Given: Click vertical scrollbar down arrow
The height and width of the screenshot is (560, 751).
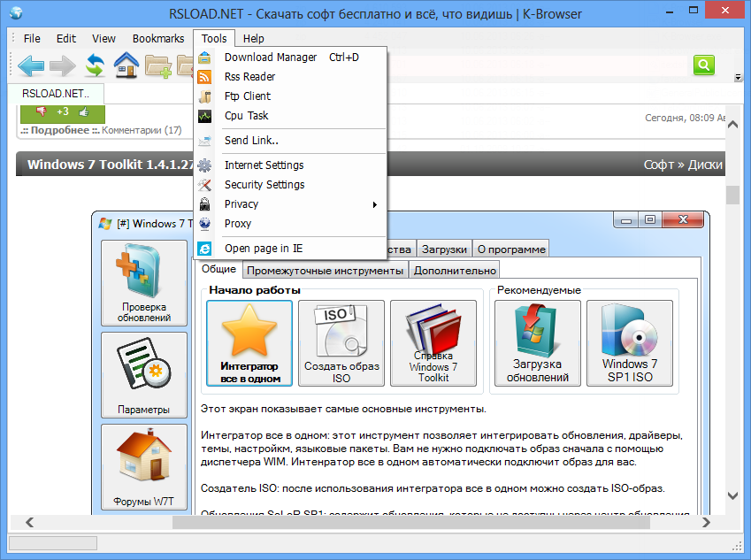Looking at the screenshot, I should pyautogui.click(x=732, y=495).
